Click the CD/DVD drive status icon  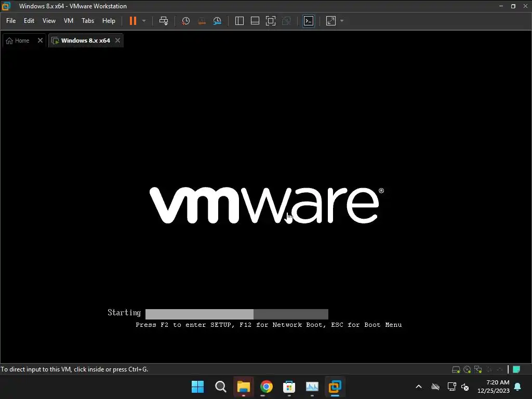467,369
